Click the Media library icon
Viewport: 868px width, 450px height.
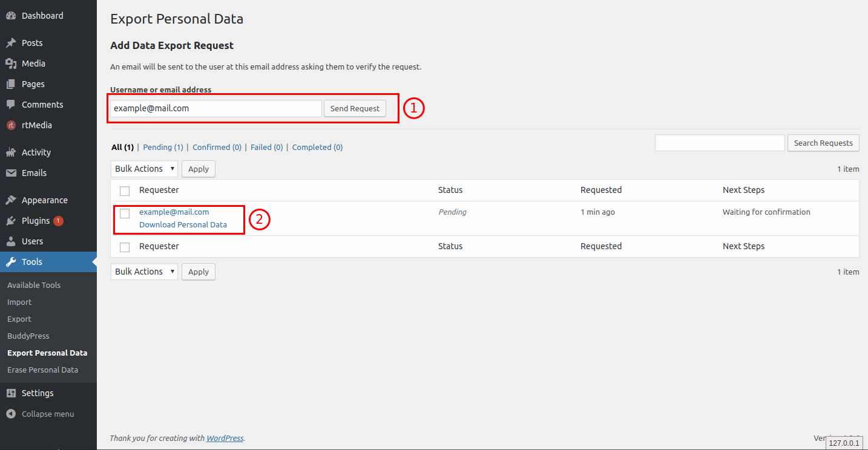(11, 63)
